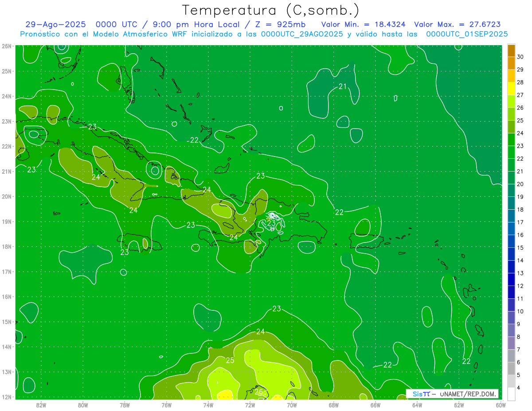This screenshot has width=532, height=411.
Task: Click the ONAMET/REP.DOM. credit label
Action: (468, 394)
